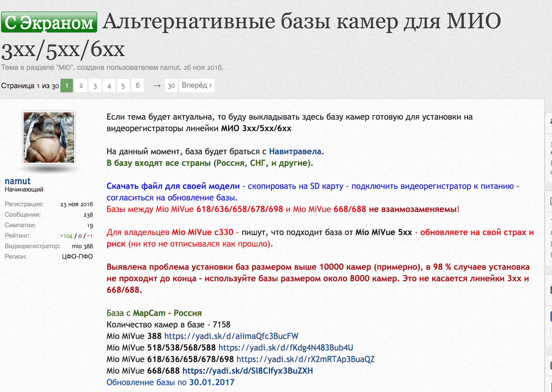Go to page 5 of thread

[x=123, y=86]
